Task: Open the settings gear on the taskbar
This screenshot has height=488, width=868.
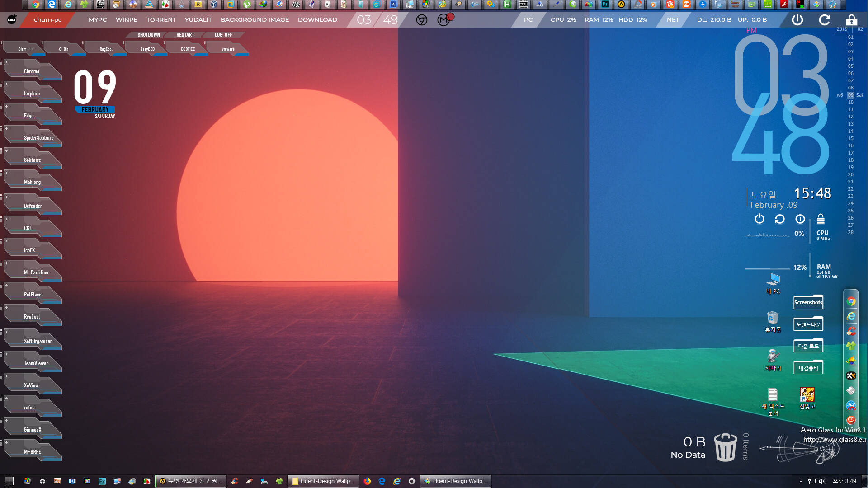Action: point(42,481)
